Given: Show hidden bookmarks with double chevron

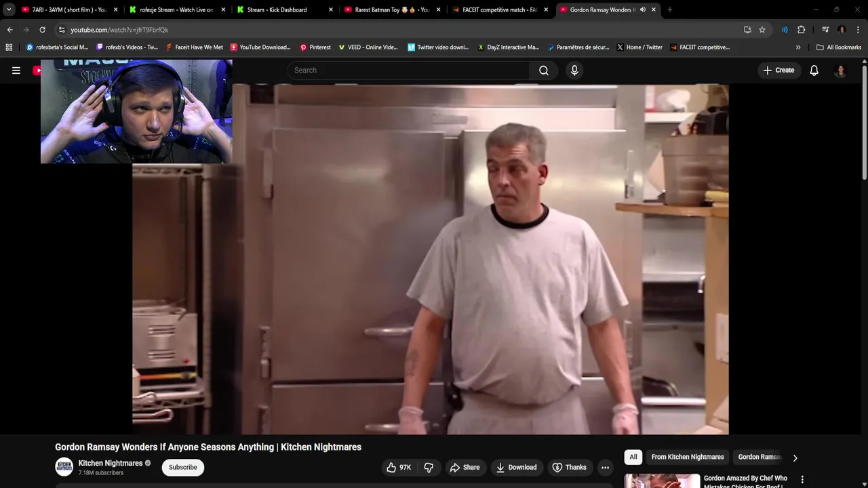Looking at the screenshot, I should tap(798, 47).
